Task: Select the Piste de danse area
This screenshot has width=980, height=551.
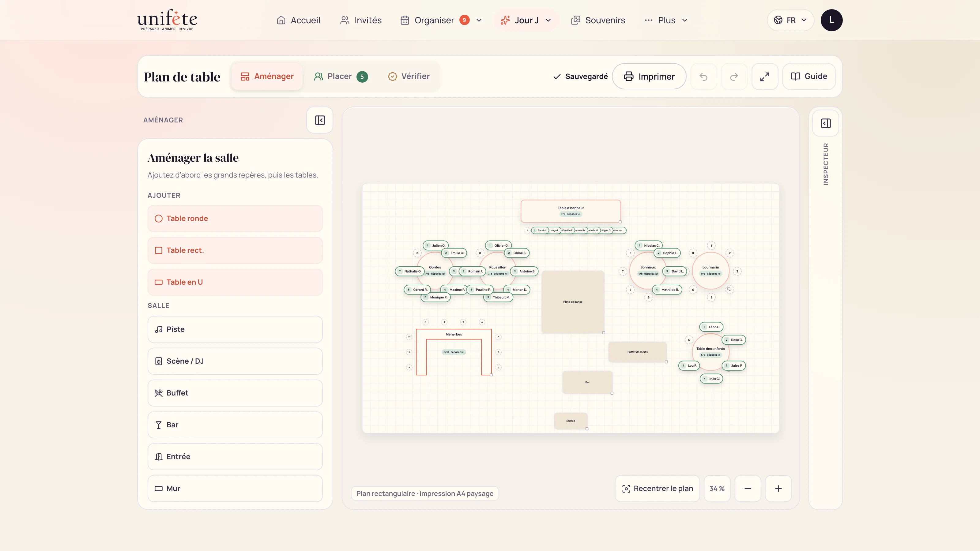Action: coord(573,302)
